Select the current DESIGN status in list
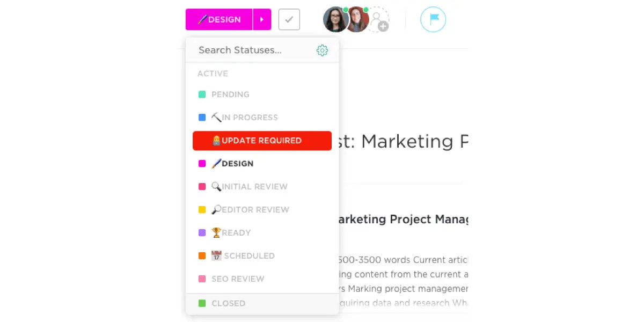This screenshot has width=644, height=322. (237, 164)
